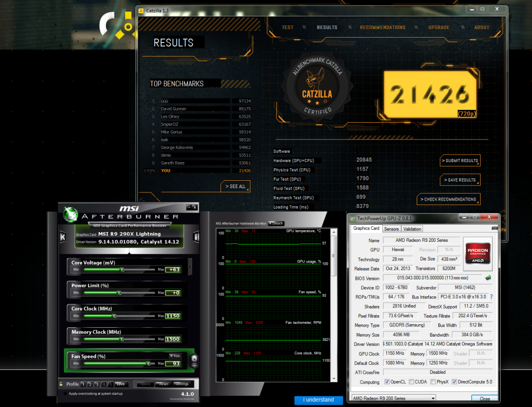
Task: Click the Core Voltage slider
Action: (120, 269)
